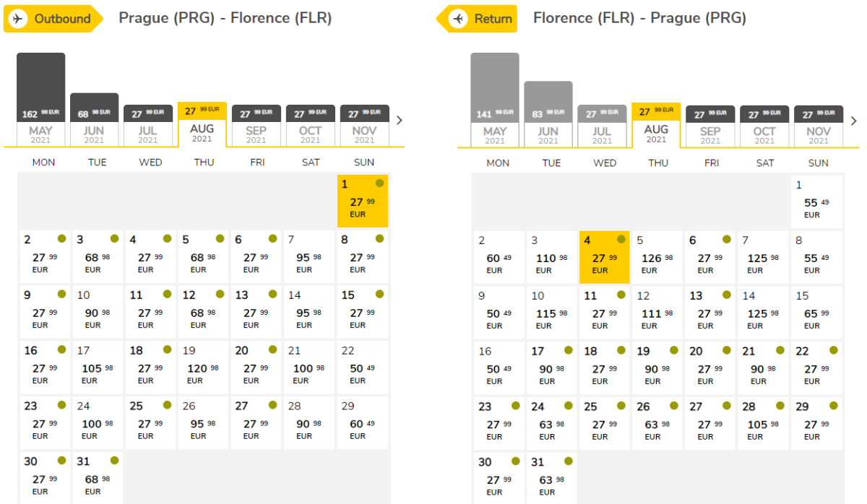Image resolution: width=867 pixels, height=504 pixels.
Task: Click the green dot on return August 22
Action: pyautogui.click(x=833, y=350)
